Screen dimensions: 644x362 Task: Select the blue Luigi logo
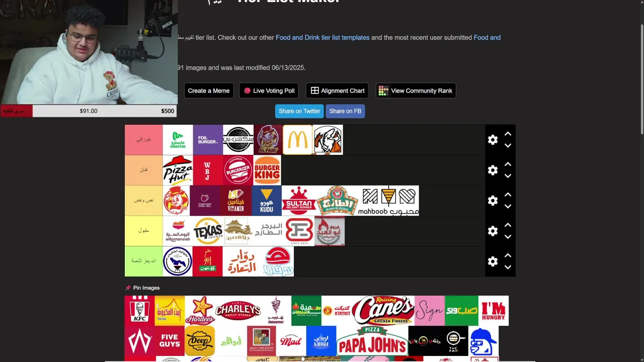click(x=321, y=341)
